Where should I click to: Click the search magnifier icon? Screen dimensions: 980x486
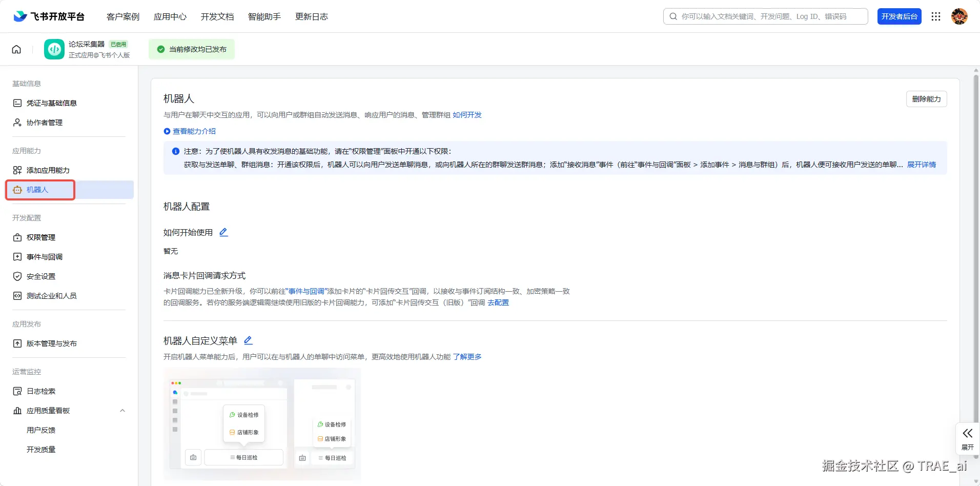point(673,16)
